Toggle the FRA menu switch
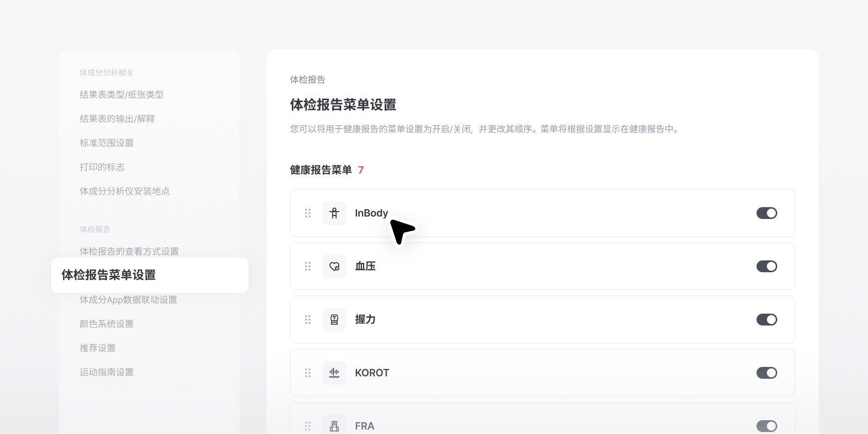Viewport: 868px width, 434px height. click(767, 426)
